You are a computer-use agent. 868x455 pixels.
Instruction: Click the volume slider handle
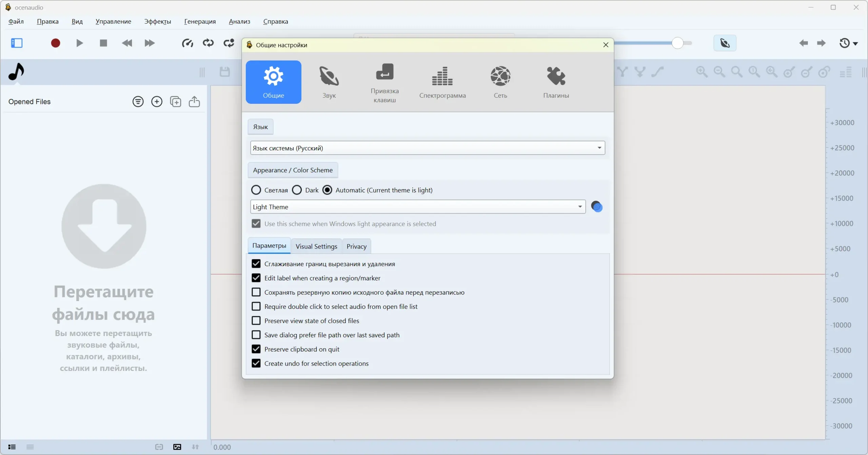[x=677, y=43]
